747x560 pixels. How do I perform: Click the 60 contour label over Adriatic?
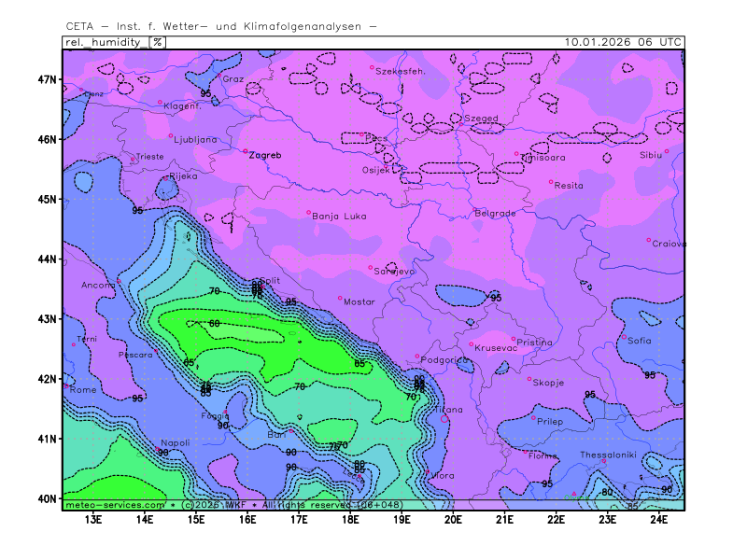214,323
